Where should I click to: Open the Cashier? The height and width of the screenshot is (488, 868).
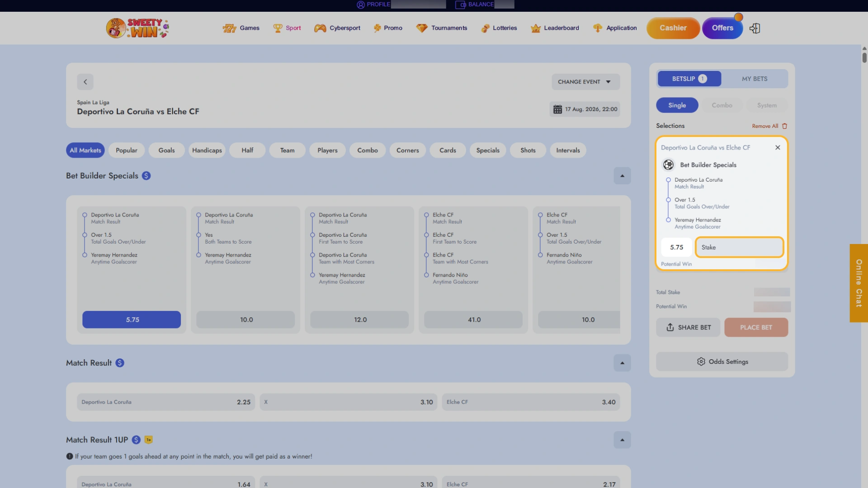coord(673,28)
